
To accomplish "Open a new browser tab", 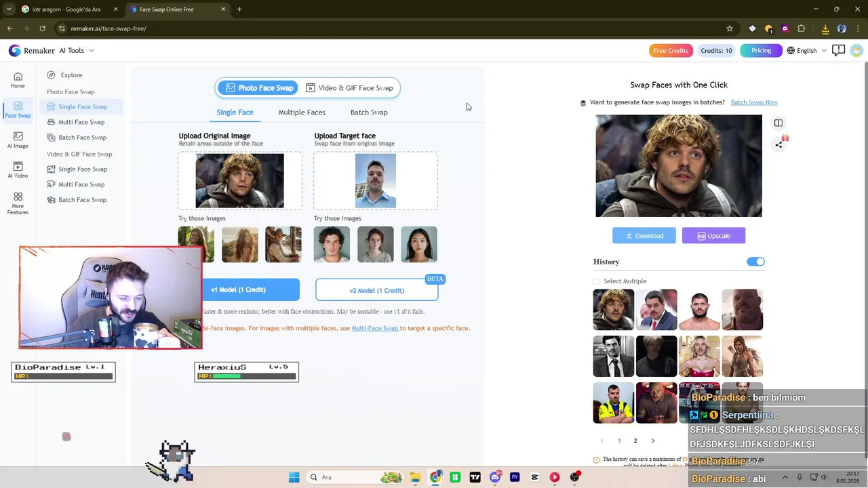I will pos(239,9).
